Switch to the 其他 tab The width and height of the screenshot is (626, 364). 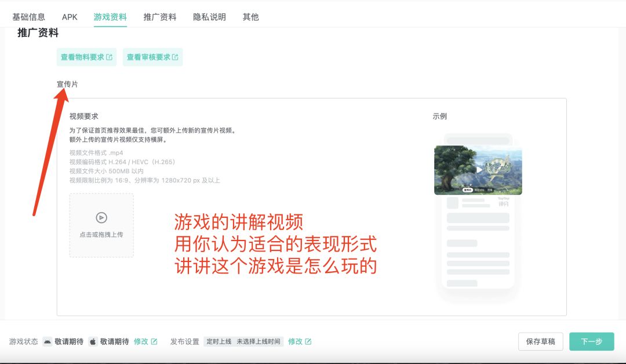251,17
